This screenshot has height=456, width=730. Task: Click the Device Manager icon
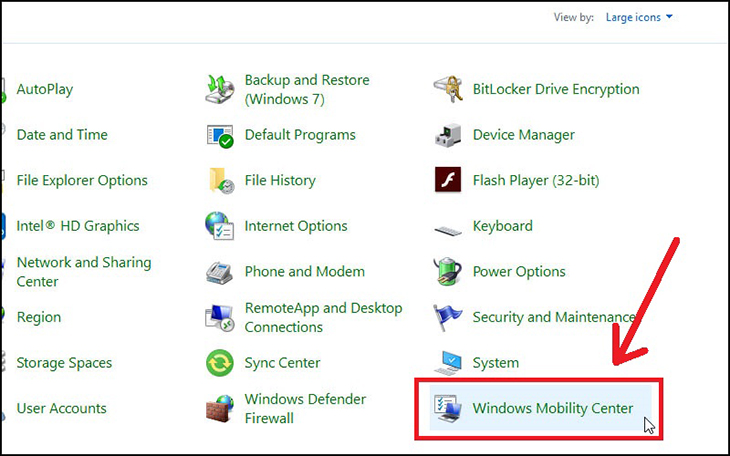448,136
